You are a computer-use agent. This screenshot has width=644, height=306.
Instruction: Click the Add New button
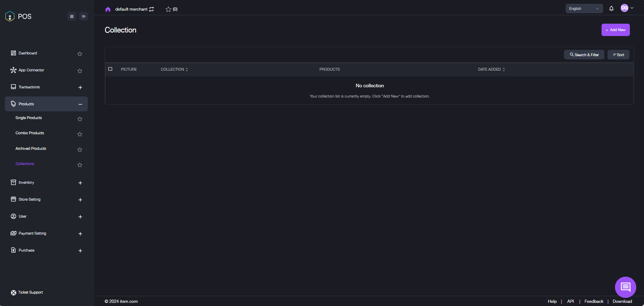click(x=615, y=30)
